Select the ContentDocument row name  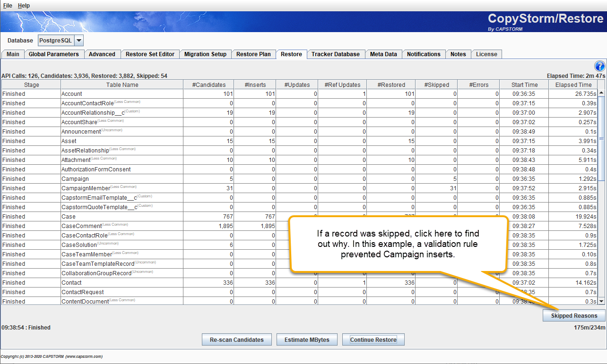[x=85, y=302]
